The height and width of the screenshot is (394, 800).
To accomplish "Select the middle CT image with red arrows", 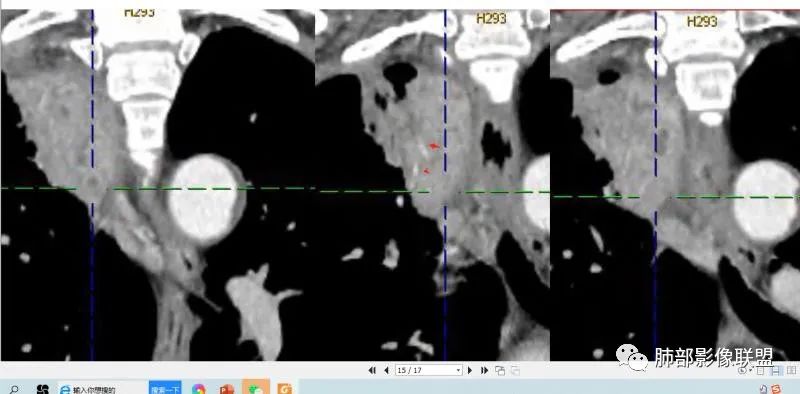I will (432, 185).
